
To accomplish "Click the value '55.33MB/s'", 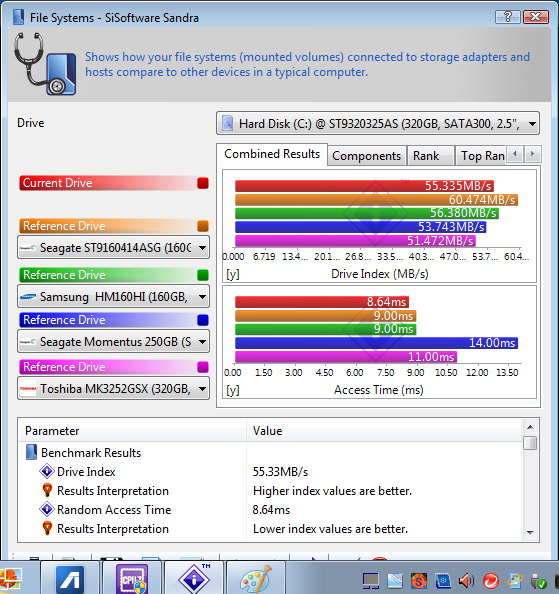I will (280, 472).
